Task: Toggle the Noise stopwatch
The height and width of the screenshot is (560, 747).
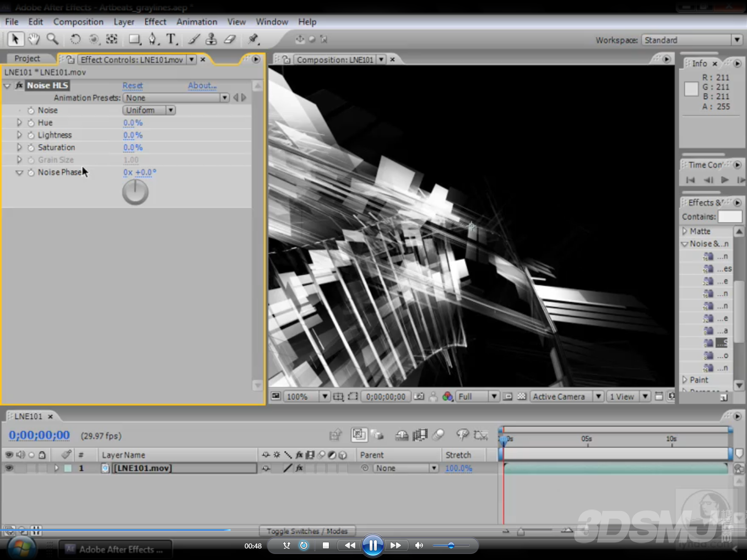Action: click(31, 110)
